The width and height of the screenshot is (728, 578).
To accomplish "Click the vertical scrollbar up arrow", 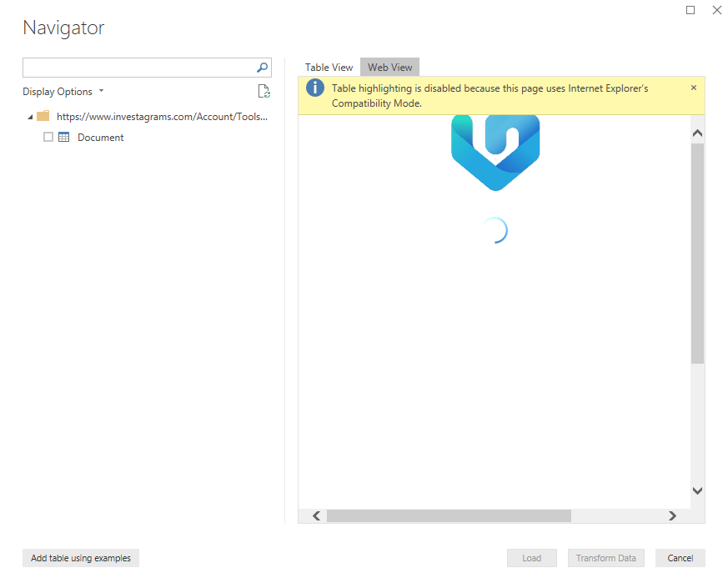I will pos(697,133).
